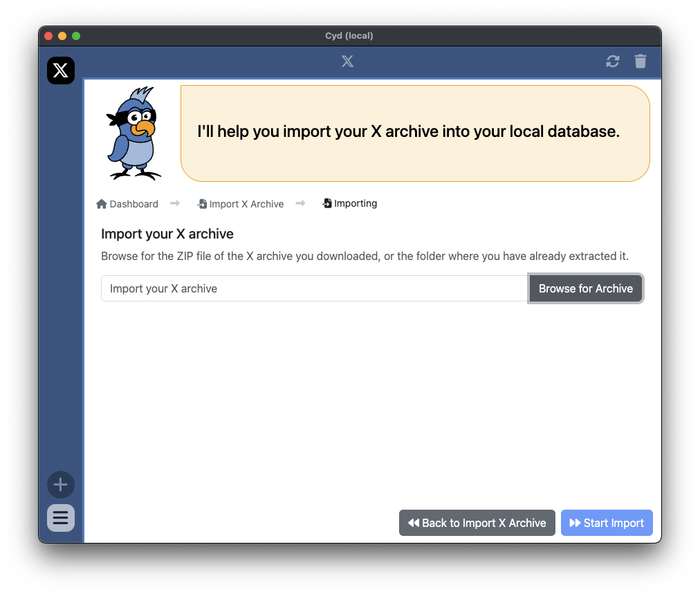The image size is (700, 594).
Task: Add a new account with the plus button
Action: (x=61, y=485)
